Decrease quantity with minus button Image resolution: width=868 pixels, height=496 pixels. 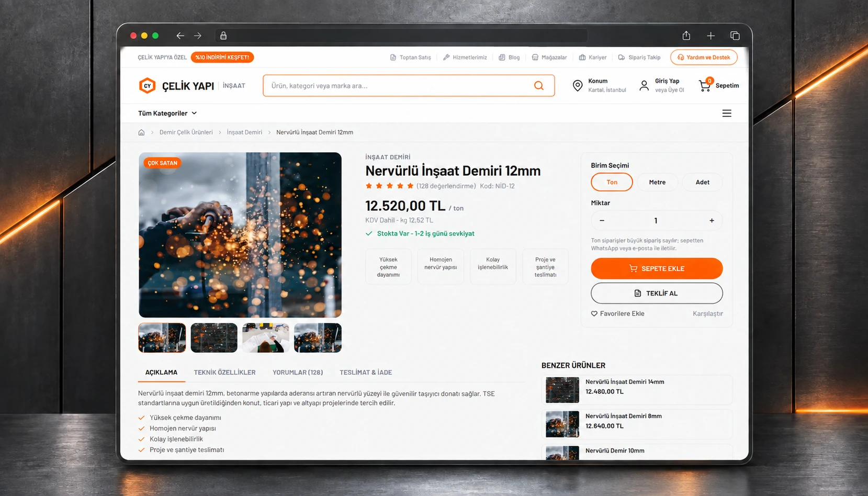[x=602, y=220]
